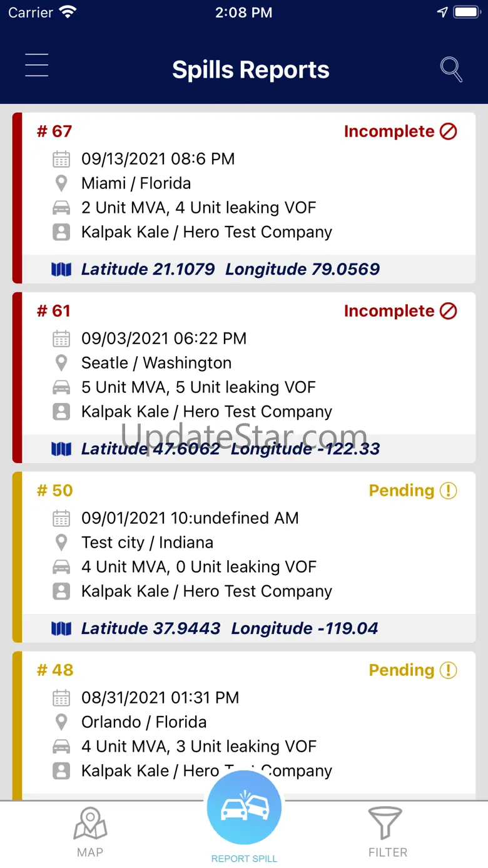Tap the Incomplete label on report #67
The image size is (488, 868).
(x=389, y=131)
